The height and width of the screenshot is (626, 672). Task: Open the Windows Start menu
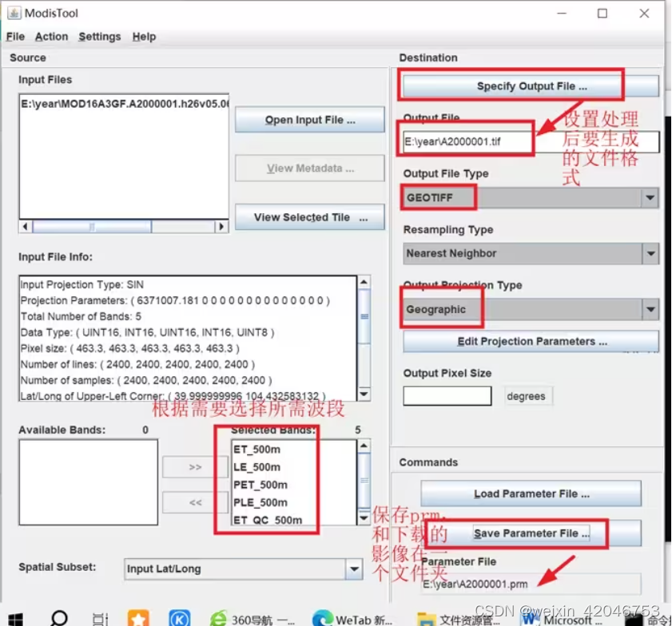[16, 617]
